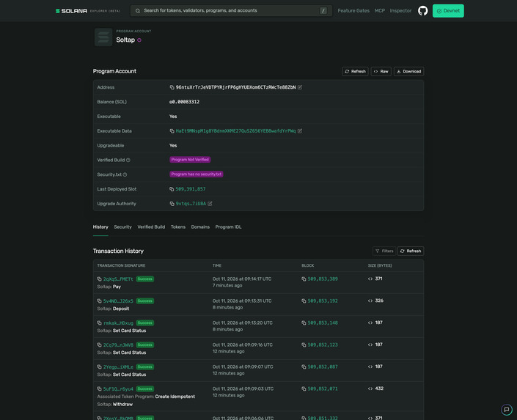The height and width of the screenshot is (420, 517).
Task: Open address 96ntuXr in inspector icon
Action: click(300, 87)
